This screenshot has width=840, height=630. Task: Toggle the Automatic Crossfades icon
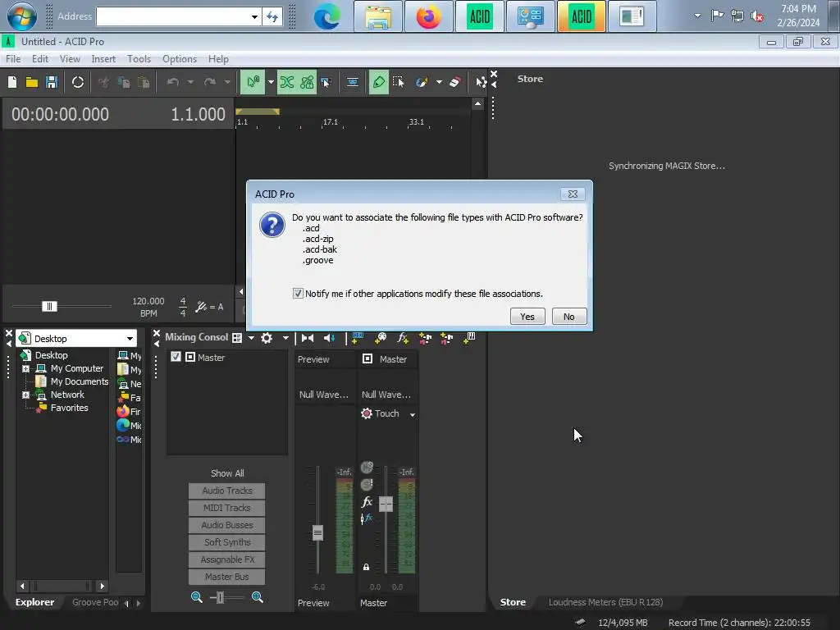pos(287,82)
